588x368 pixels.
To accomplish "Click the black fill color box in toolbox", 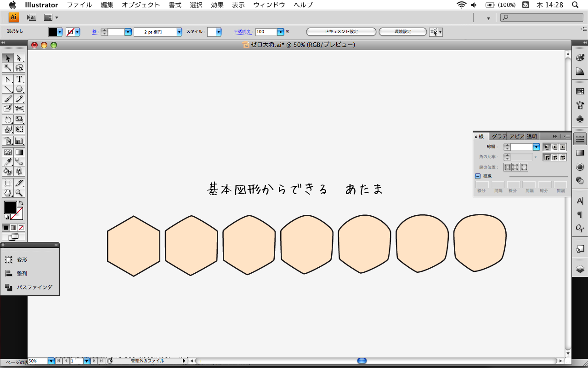I will click(10, 207).
